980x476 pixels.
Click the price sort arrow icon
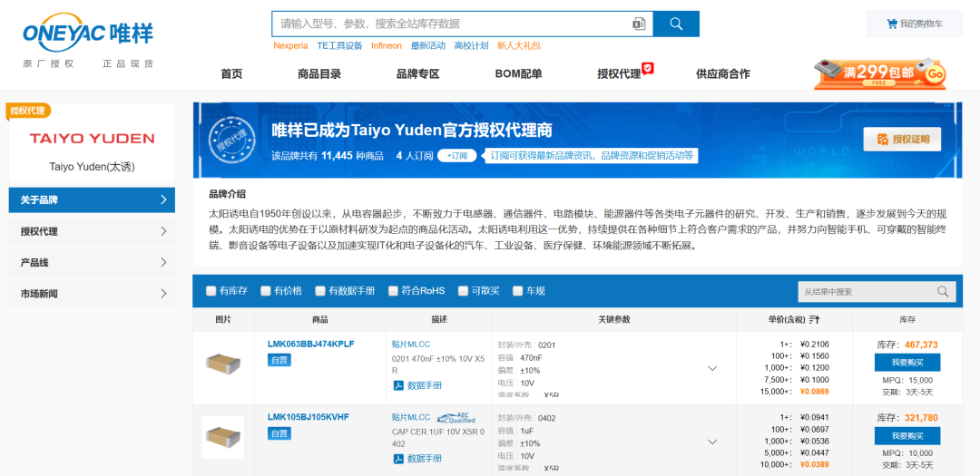(x=814, y=319)
